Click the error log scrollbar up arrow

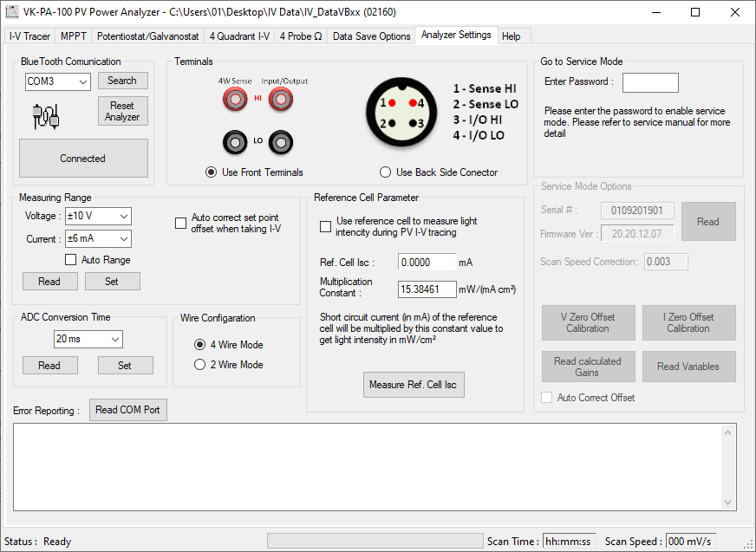coord(728,432)
